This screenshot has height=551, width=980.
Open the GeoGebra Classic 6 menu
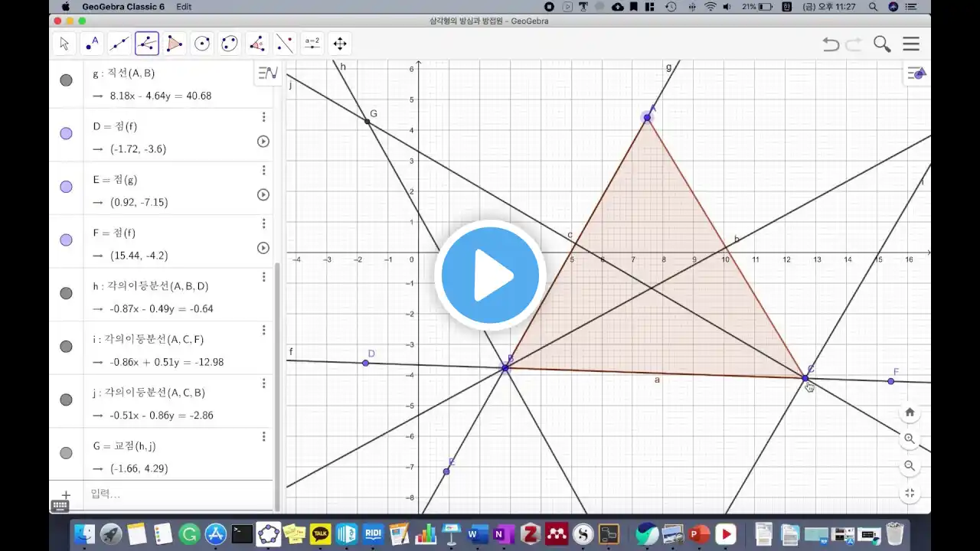123,6
